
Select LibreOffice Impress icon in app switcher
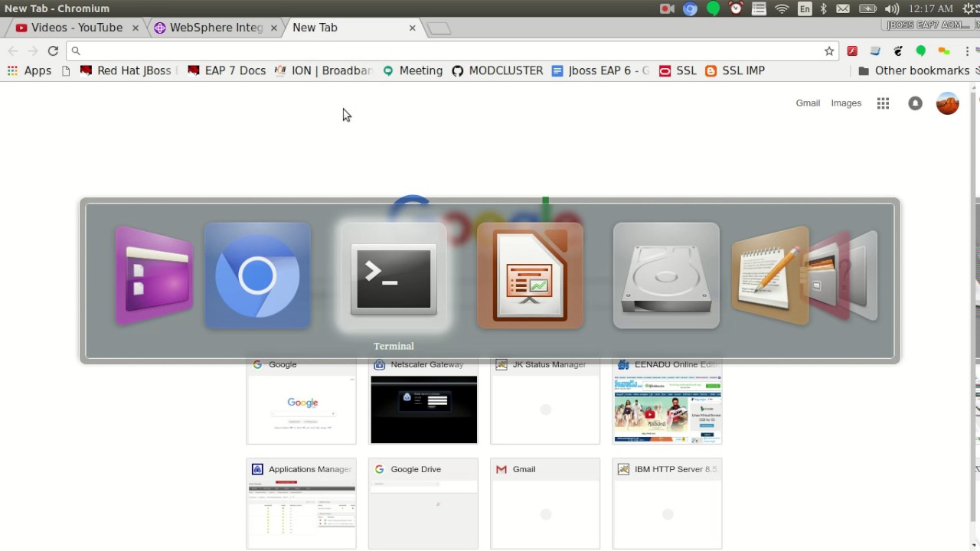(530, 276)
